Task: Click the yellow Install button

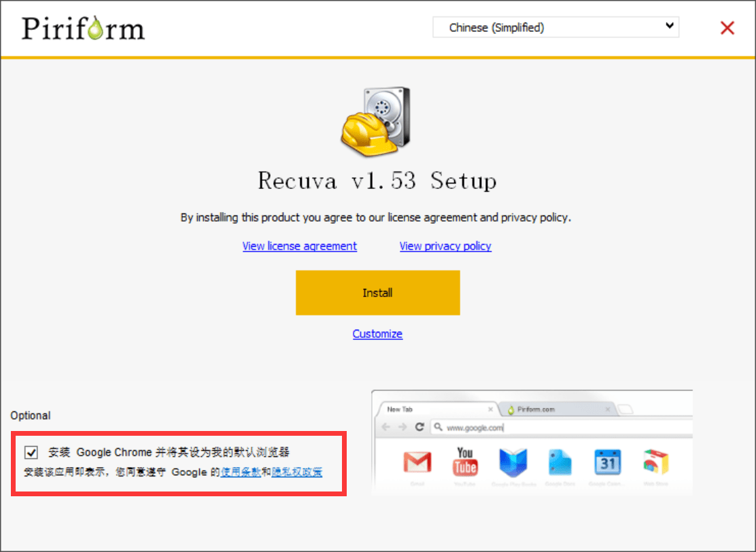Action: point(377,292)
